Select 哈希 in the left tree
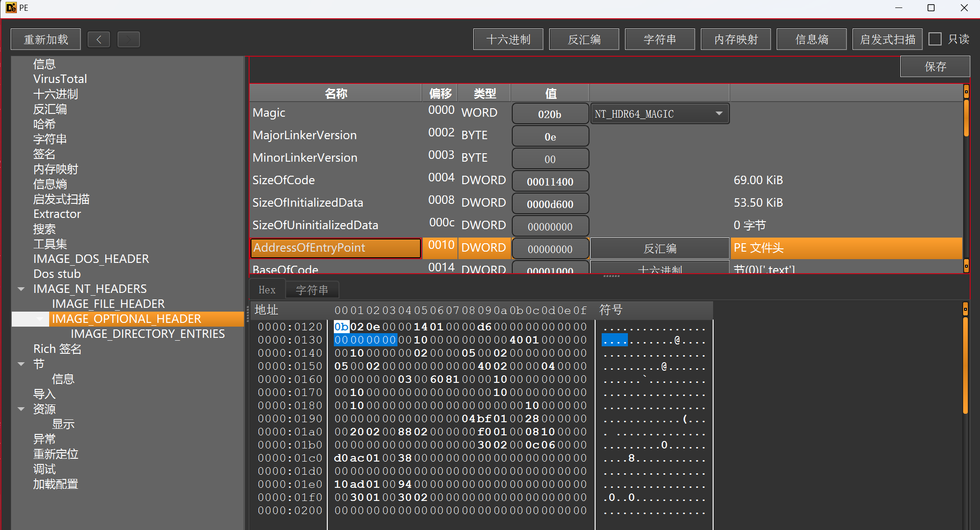The width and height of the screenshot is (980, 530). click(x=44, y=124)
